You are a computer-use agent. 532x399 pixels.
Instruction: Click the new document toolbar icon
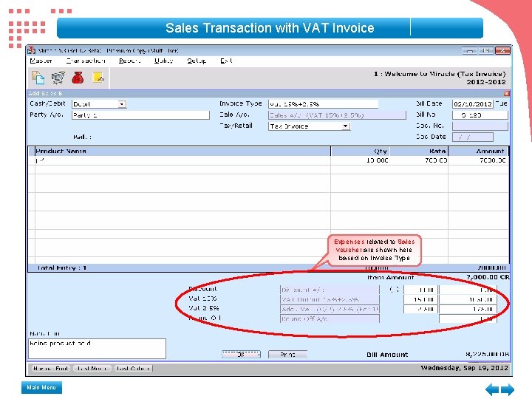[38, 78]
